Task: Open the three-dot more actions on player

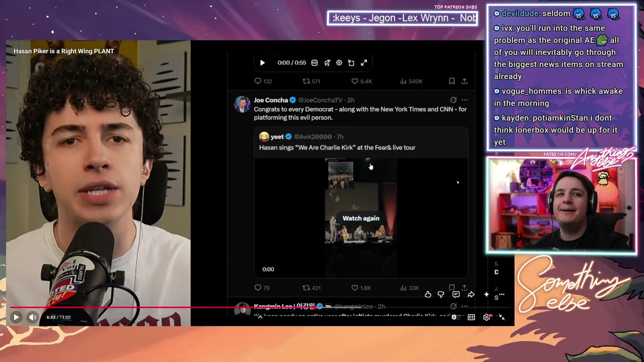Action: click(502, 295)
